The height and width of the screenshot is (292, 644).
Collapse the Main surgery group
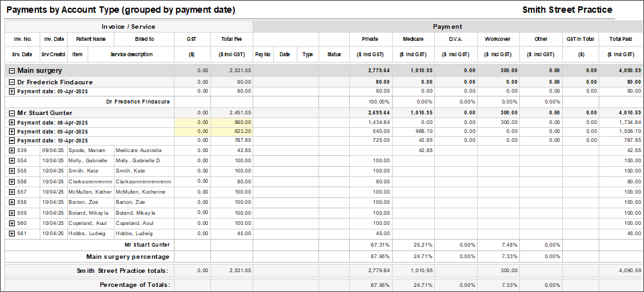12,70
